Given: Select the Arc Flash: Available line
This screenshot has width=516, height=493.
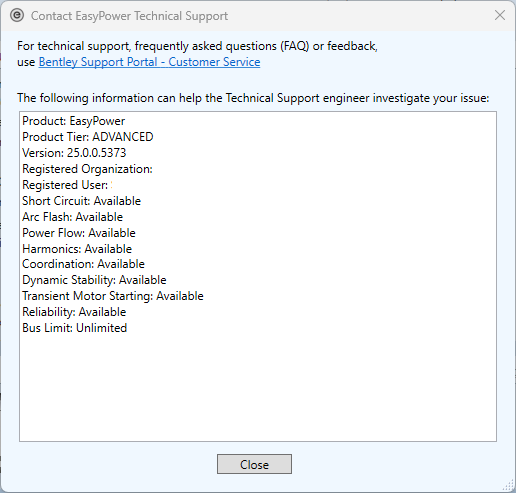Looking at the screenshot, I should (x=72, y=217).
